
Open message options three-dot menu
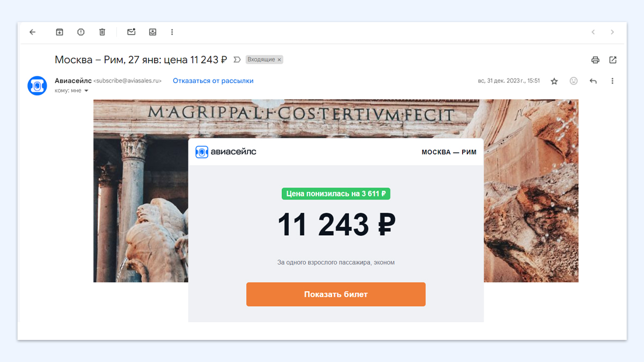(x=612, y=81)
